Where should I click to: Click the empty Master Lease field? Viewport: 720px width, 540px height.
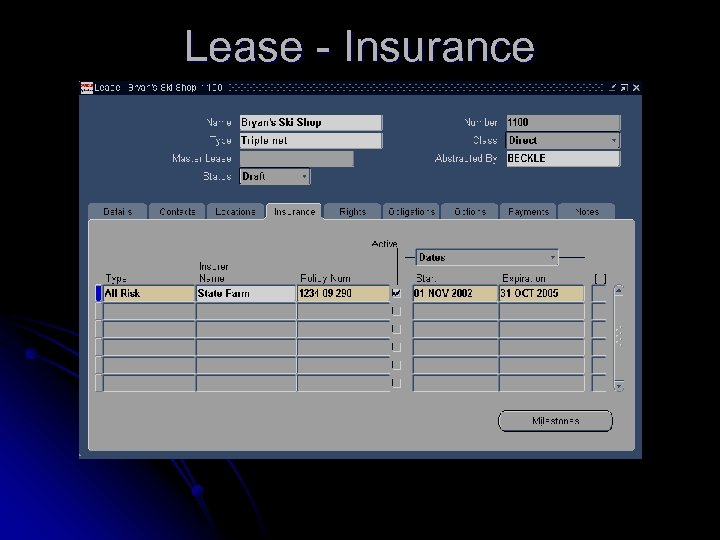297,159
